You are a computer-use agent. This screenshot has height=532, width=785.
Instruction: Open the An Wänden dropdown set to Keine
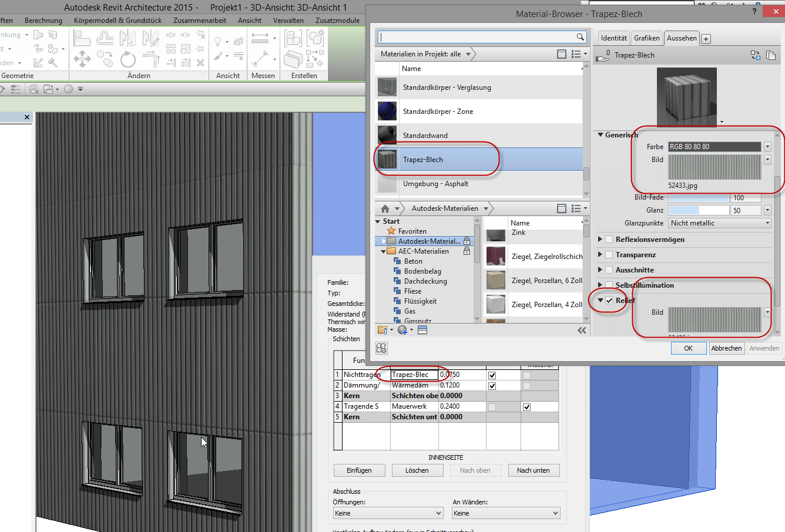[x=506, y=513]
